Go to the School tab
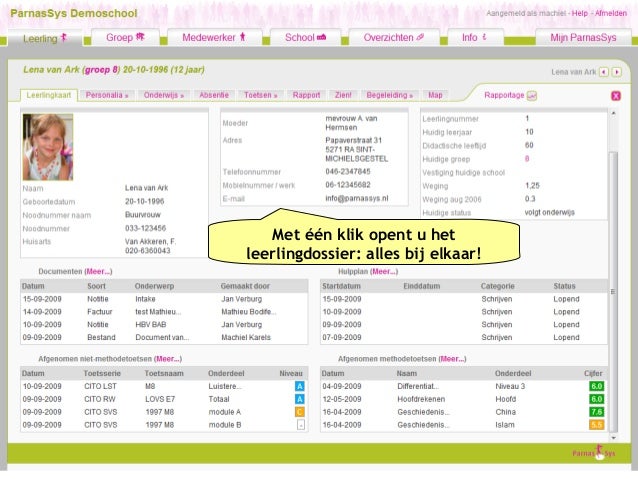Screen dimensions: 638x479 (x=305, y=37)
